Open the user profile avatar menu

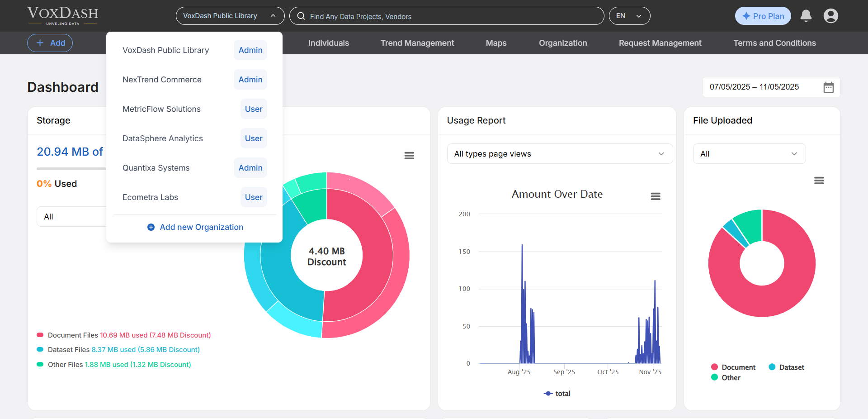[x=831, y=16]
